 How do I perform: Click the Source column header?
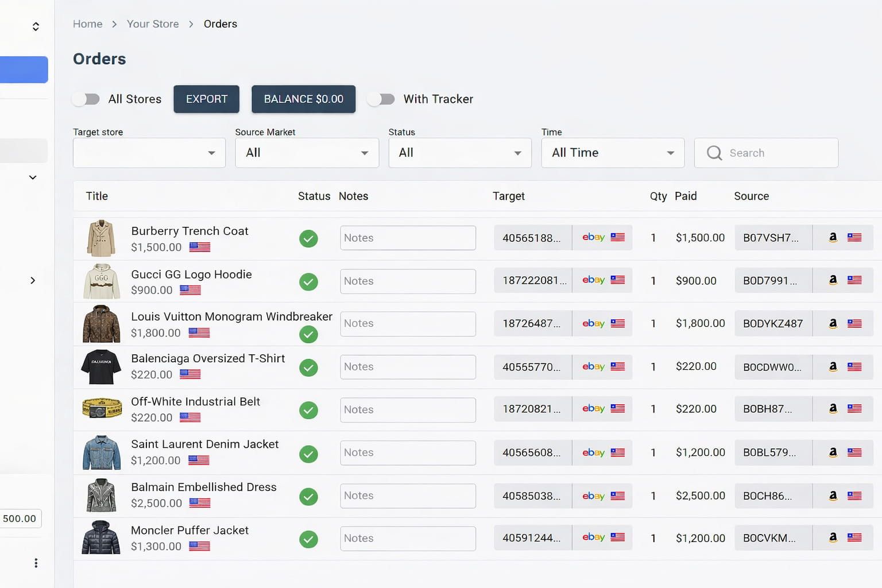pos(751,196)
